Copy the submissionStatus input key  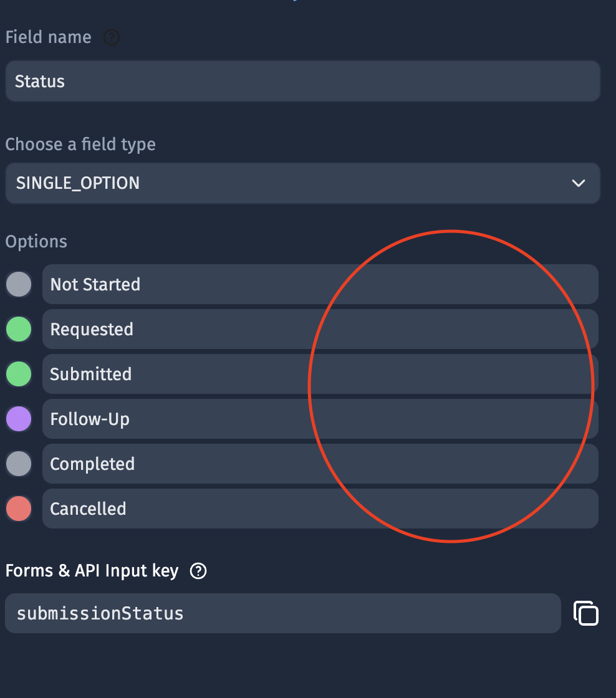click(585, 613)
